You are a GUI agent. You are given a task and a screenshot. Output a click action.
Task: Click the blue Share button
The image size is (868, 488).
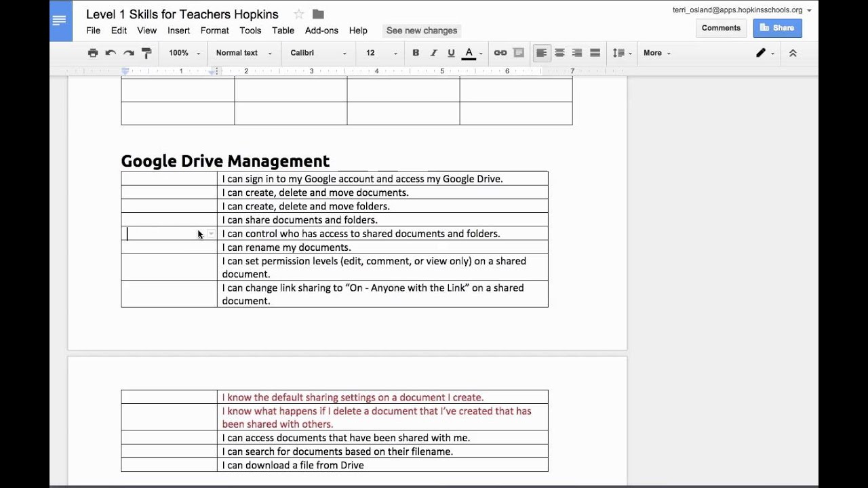pyautogui.click(x=777, y=28)
